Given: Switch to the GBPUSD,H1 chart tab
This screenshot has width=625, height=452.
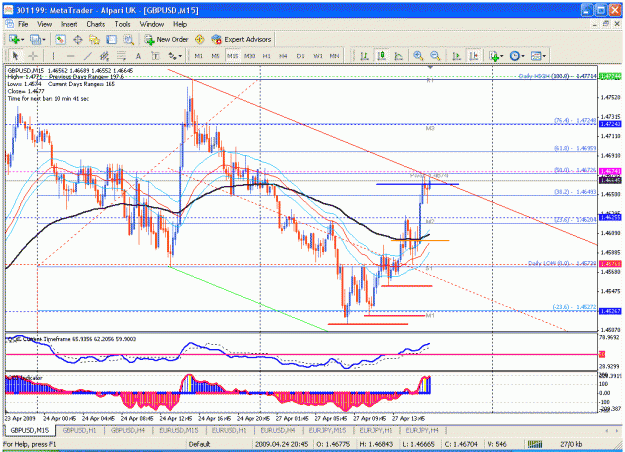Looking at the screenshot, I should 79,430.
